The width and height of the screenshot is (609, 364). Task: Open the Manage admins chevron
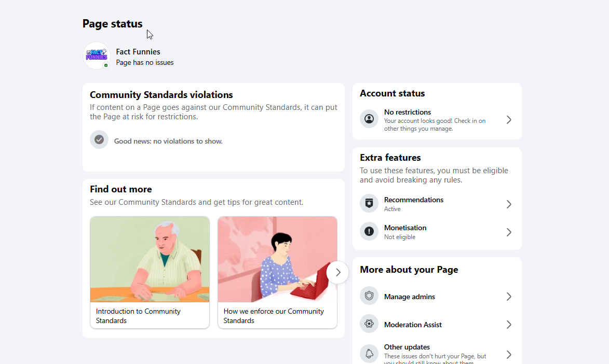click(509, 297)
